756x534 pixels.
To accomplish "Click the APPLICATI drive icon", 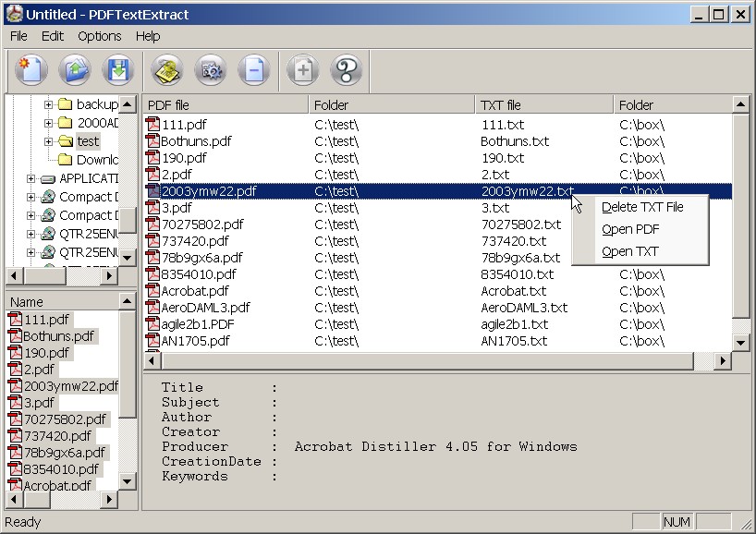I will [x=48, y=179].
